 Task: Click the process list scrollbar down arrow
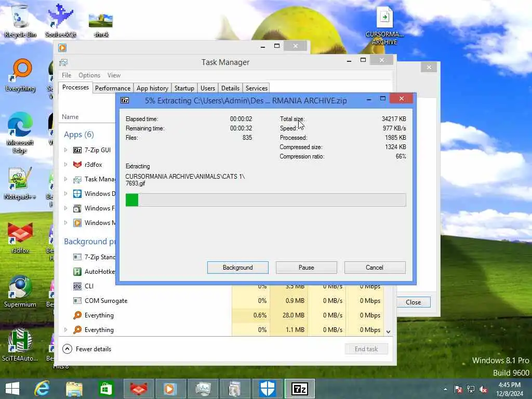(388, 332)
